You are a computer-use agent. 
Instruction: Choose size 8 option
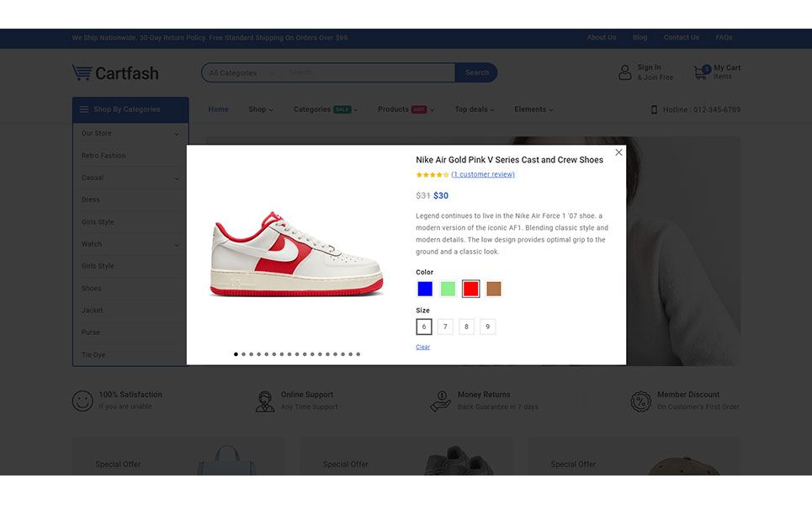(x=466, y=327)
